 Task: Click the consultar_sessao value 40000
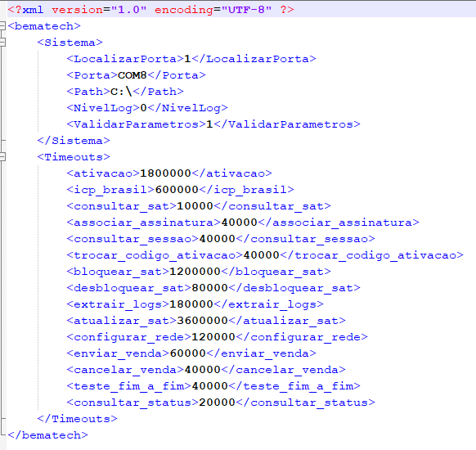[x=218, y=239]
